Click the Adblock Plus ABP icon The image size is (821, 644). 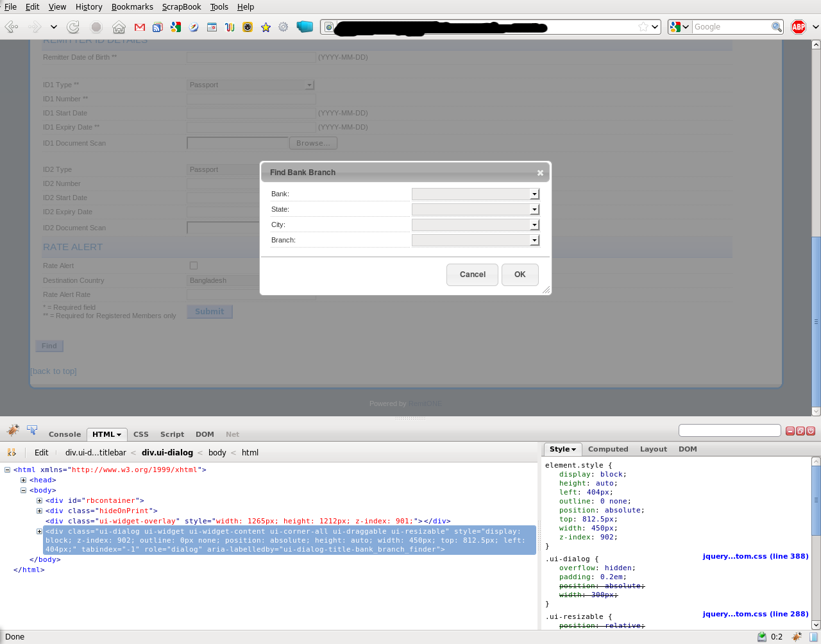tap(798, 27)
